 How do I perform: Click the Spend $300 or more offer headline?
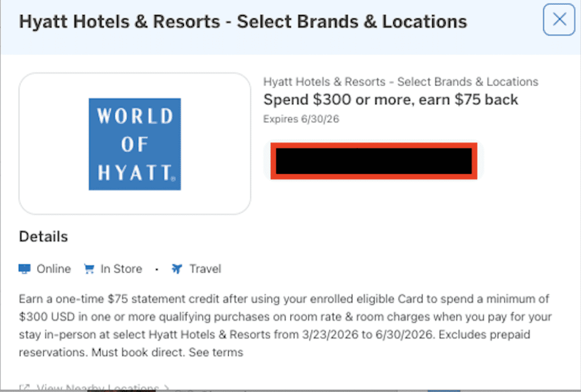click(x=390, y=100)
